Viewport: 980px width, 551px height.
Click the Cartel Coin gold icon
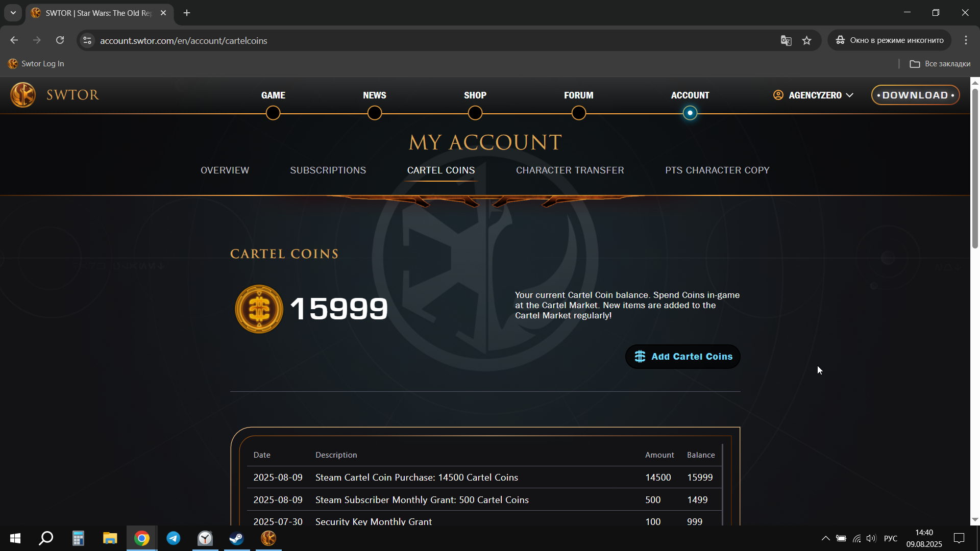pos(259,309)
